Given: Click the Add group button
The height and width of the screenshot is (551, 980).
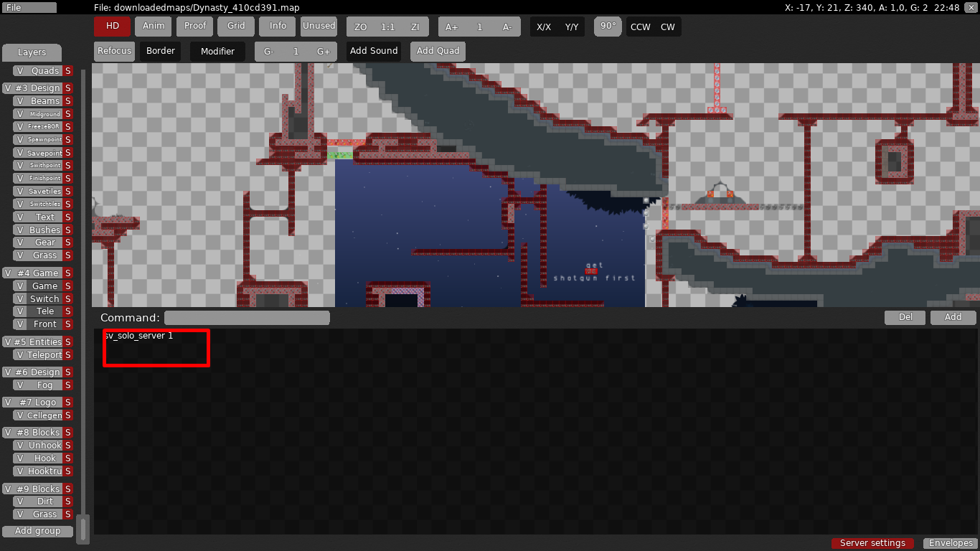Looking at the screenshot, I should pyautogui.click(x=37, y=531).
